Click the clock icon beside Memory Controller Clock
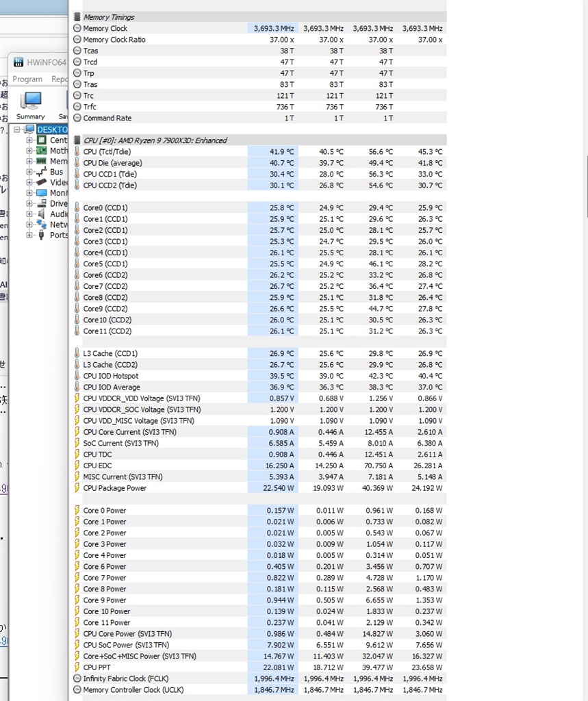This screenshot has height=701, width=588. pyautogui.click(x=77, y=689)
